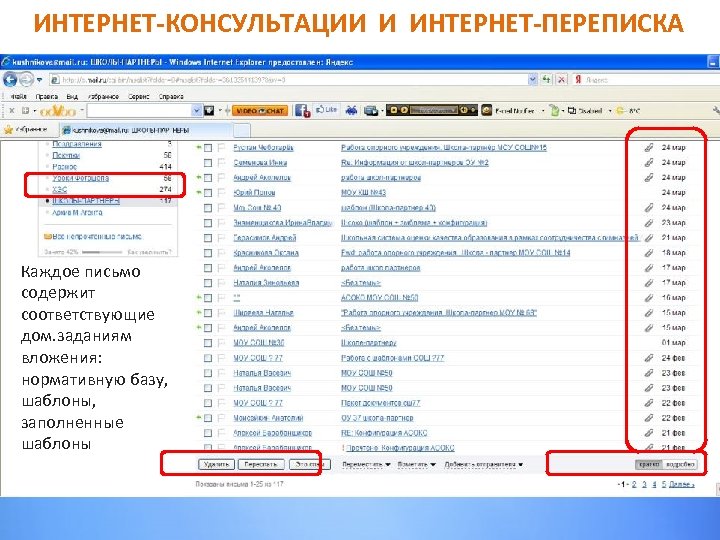Open the Справка menu
720x540 pixels.
point(171,96)
